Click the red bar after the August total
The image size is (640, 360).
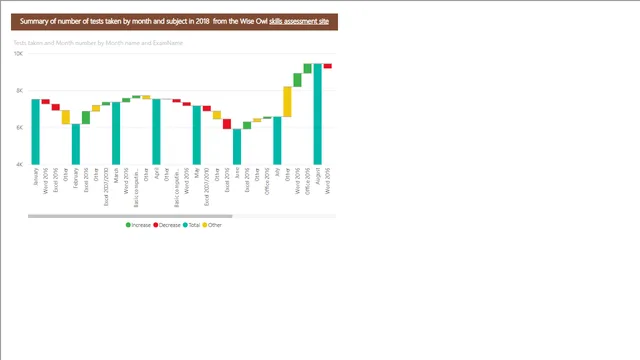pos(328,66)
